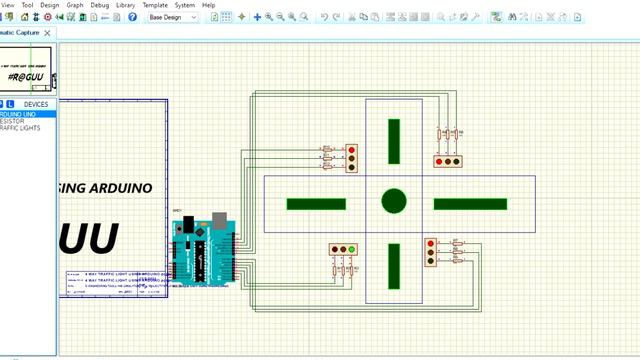This screenshot has width=640, height=360.
Task: Zoom in on the schematic
Action: pos(269,17)
